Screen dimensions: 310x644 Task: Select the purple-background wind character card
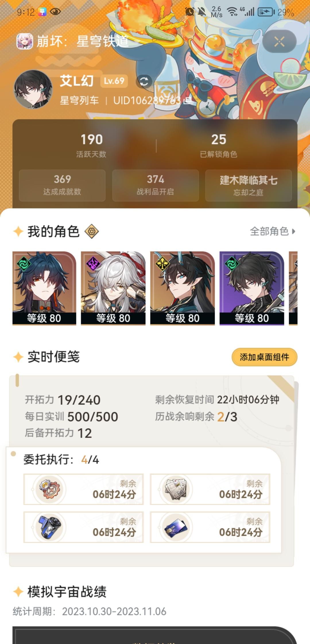[252, 288]
